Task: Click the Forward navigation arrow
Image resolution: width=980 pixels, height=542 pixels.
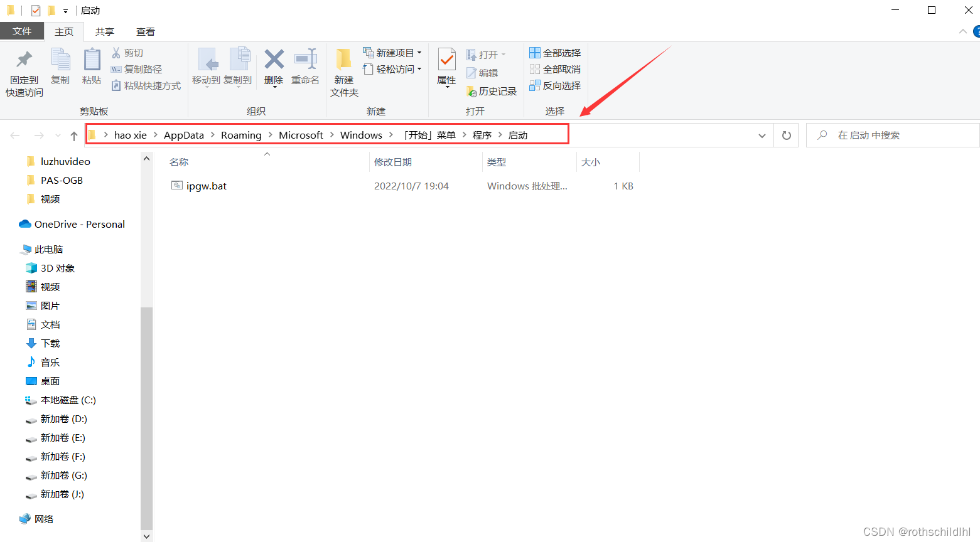Action: (x=39, y=135)
